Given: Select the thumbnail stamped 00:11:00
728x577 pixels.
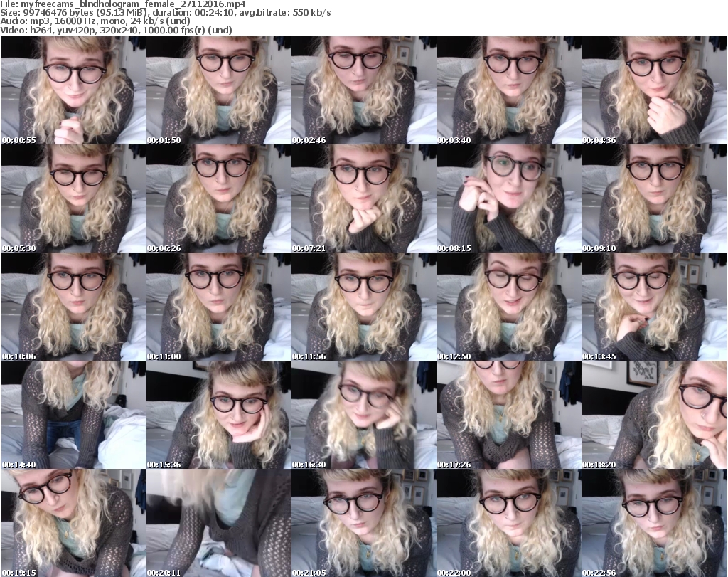Looking at the screenshot, I should [x=219, y=307].
